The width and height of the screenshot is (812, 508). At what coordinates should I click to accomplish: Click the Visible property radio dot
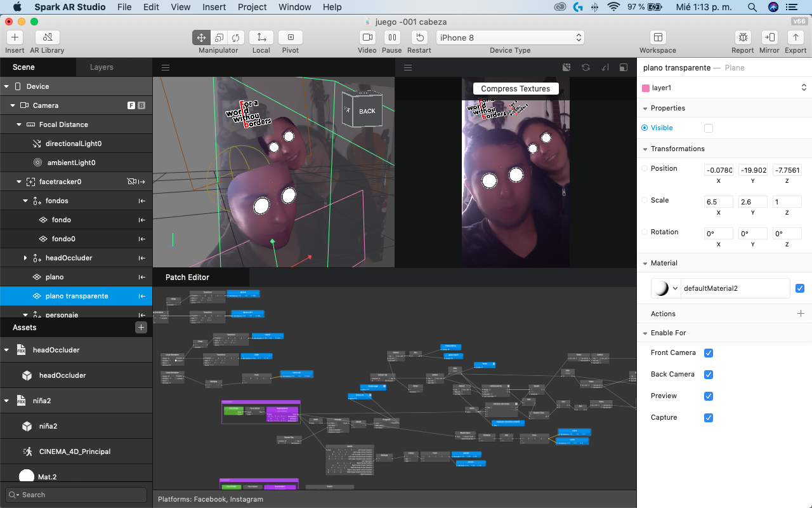[x=645, y=128]
